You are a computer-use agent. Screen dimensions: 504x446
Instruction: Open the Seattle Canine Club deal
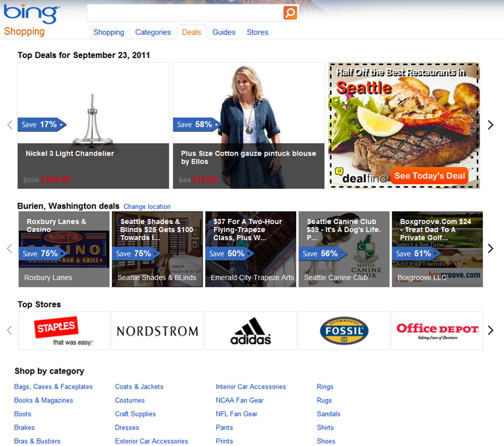[x=344, y=249]
